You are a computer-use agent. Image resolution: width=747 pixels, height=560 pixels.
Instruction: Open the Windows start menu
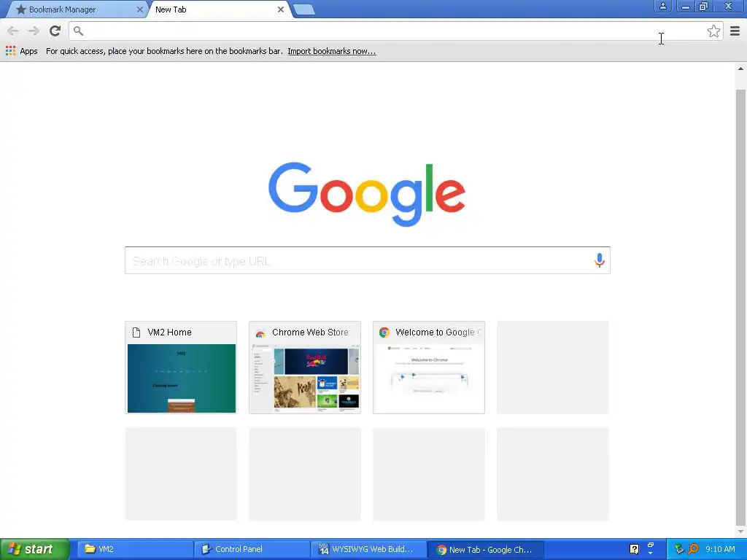(35, 549)
